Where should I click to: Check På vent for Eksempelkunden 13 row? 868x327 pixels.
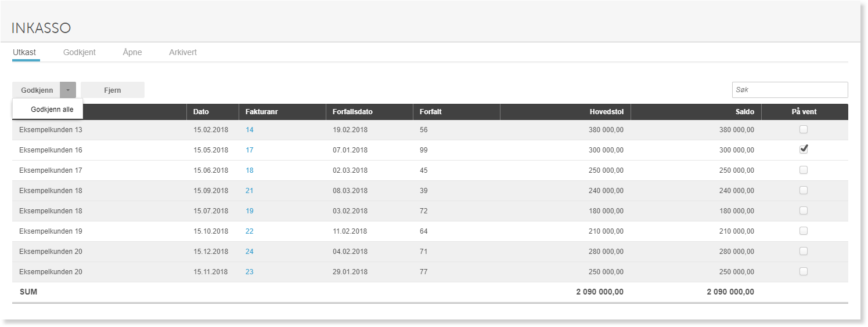(804, 129)
